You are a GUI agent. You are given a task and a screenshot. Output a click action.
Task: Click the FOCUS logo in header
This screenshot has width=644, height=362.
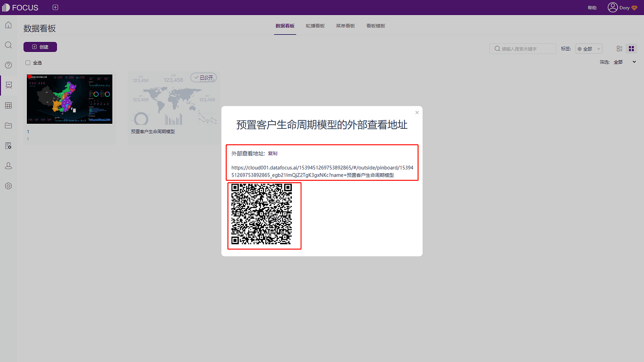pyautogui.click(x=20, y=8)
